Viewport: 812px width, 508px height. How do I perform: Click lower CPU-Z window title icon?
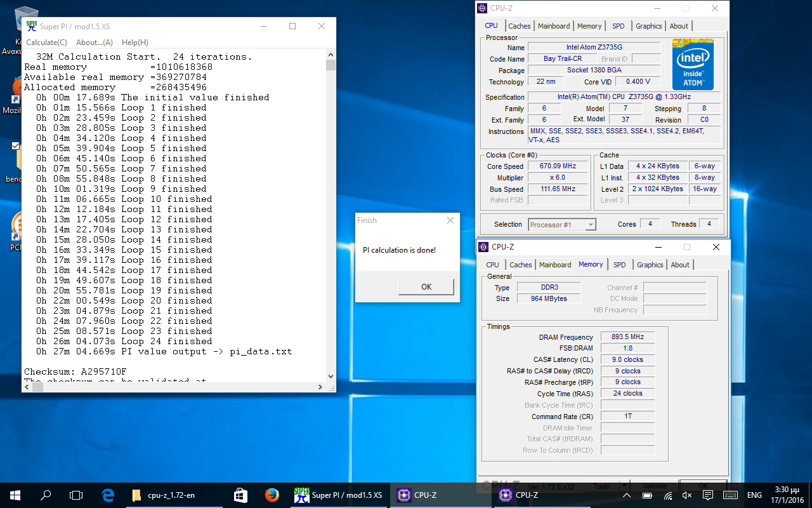(x=485, y=247)
